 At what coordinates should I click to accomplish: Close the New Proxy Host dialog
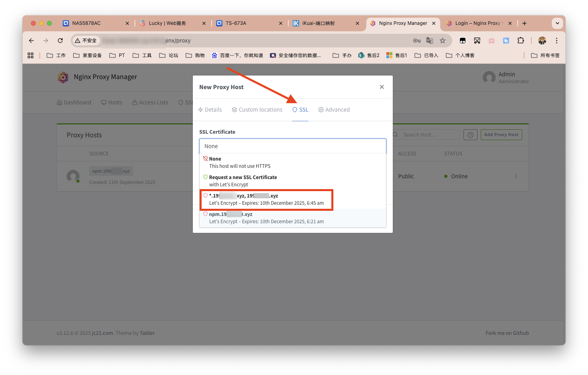[x=382, y=87]
